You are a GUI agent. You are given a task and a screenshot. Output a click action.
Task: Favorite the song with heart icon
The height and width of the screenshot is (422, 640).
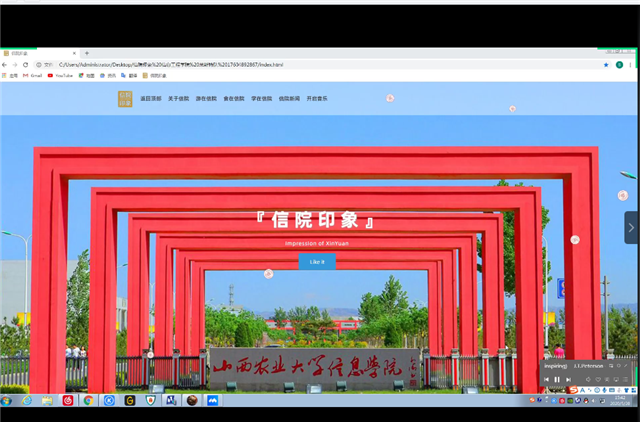(x=598, y=380)
